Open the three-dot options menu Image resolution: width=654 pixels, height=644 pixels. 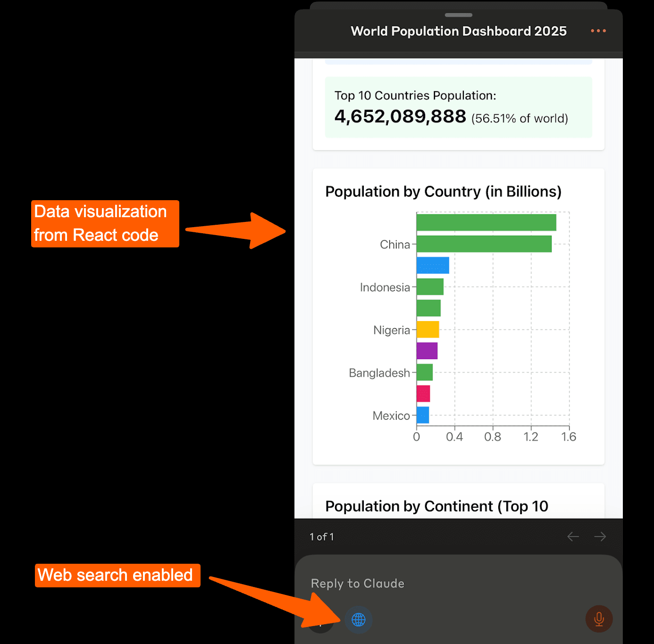coord(598,31)
